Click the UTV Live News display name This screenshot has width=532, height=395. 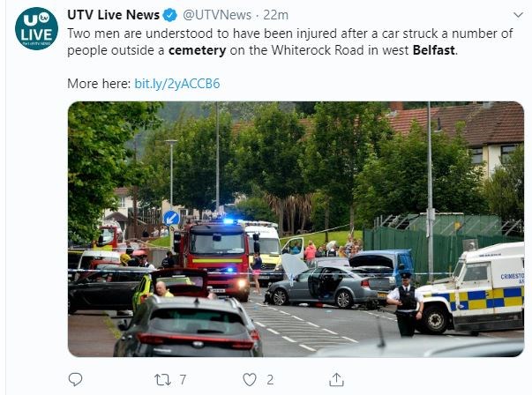(x=113, y=15)
